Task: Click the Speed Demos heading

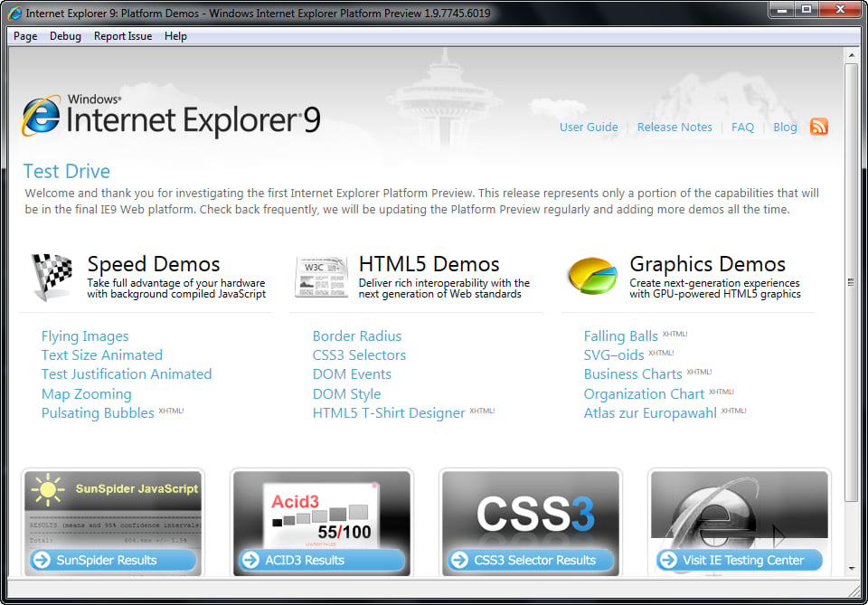Action: 154,264
